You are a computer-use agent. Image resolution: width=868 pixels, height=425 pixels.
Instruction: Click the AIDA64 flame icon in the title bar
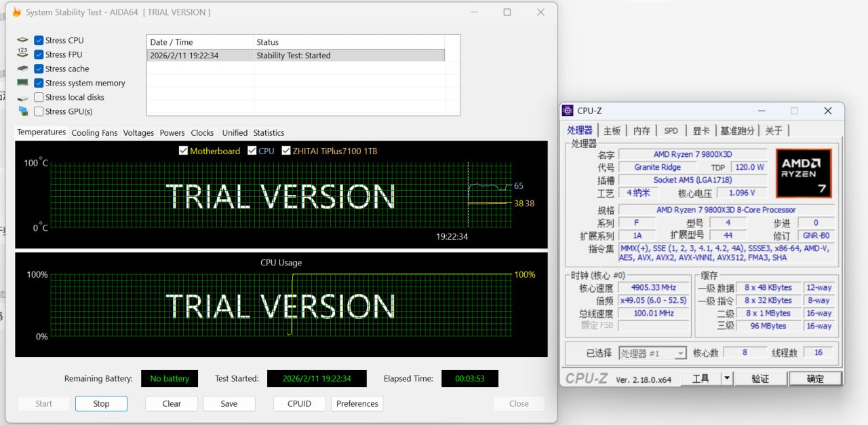click(18, 12)
